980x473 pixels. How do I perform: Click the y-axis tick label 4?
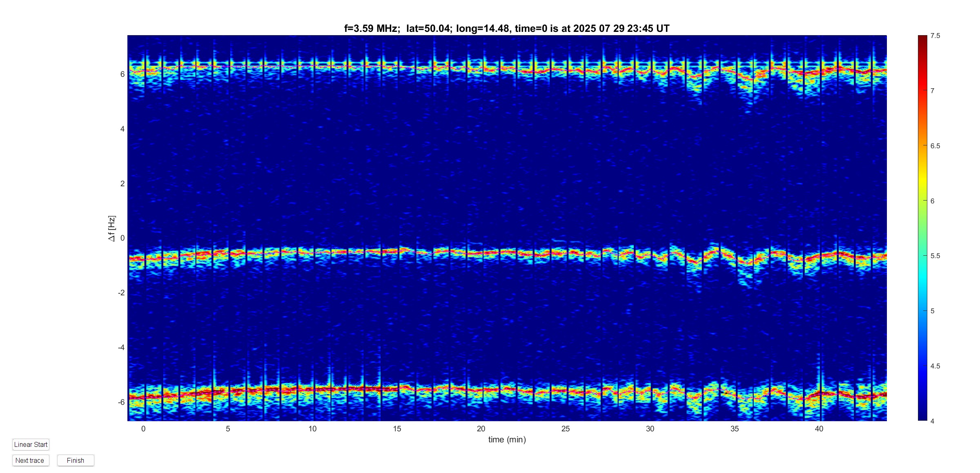pyautogui.click(x=122, y=129)
